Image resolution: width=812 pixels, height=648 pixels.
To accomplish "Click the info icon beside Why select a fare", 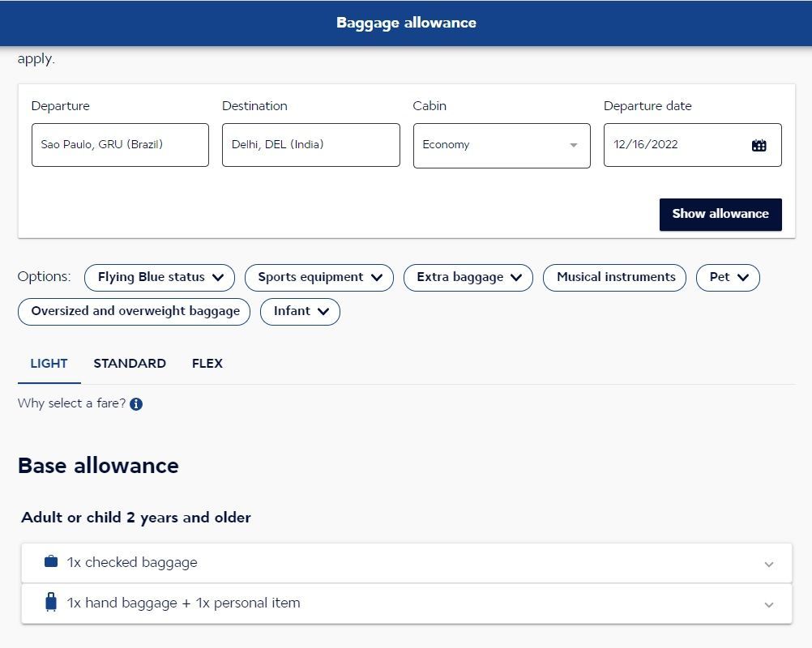I will 136,404.
